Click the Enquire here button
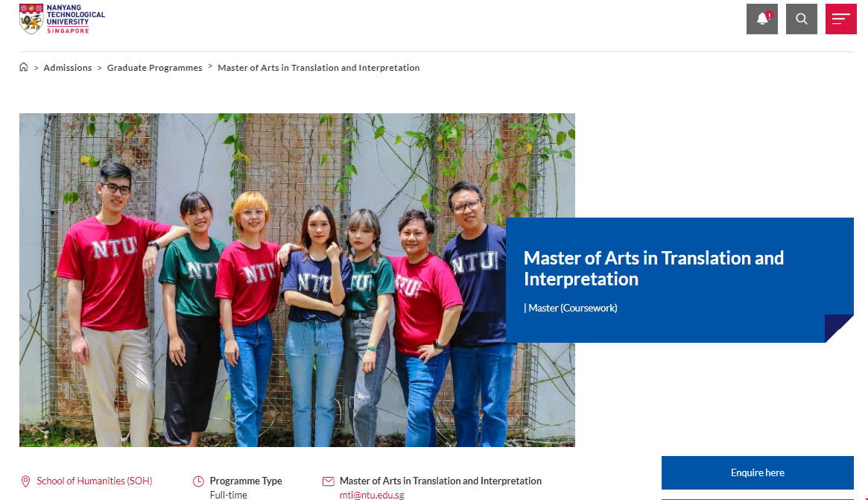Screen dimensions: 868x500 coord(757,472)
